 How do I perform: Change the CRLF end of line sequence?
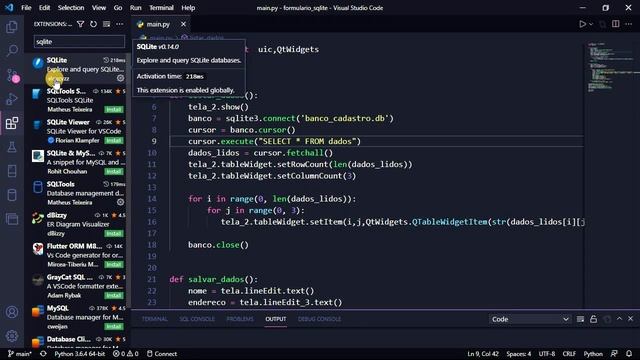tap(569, 353)
